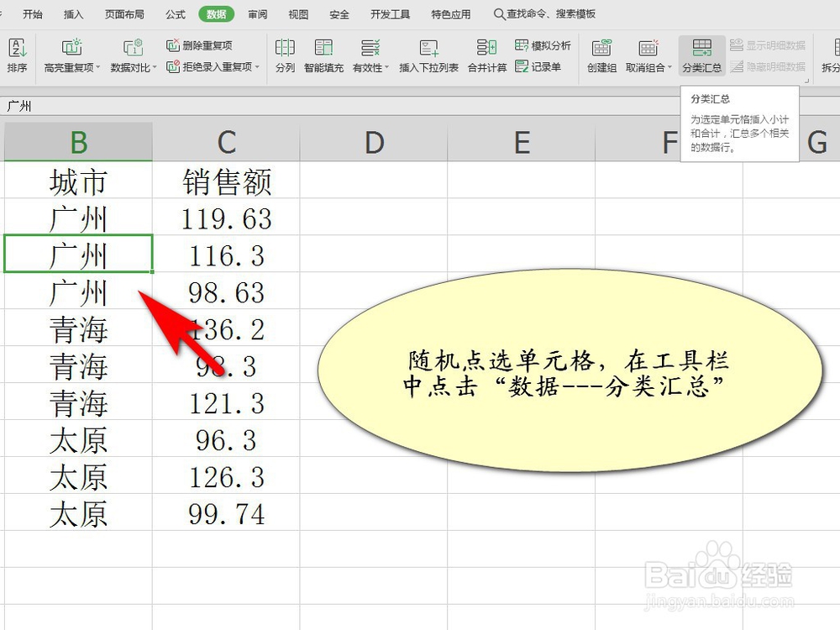Switch to the Insert (插入) tab
This screenshot has width=840, height=630.
[x=73, y=14]
